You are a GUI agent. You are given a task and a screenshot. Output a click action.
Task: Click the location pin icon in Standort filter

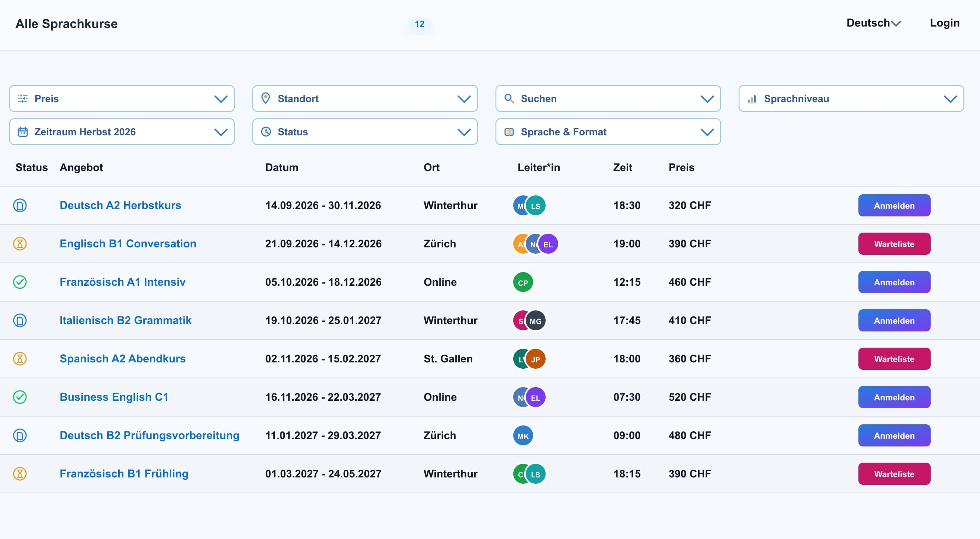(x=266, y=98)
